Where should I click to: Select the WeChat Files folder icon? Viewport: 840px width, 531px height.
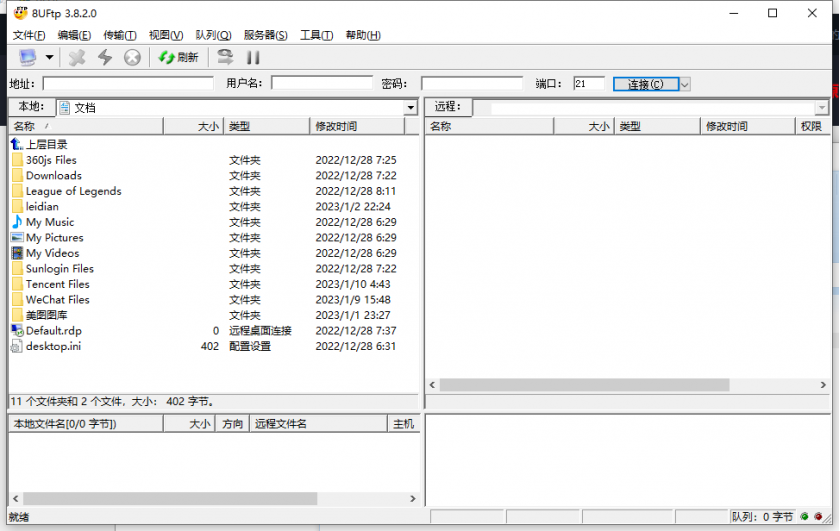pos(17,300)
